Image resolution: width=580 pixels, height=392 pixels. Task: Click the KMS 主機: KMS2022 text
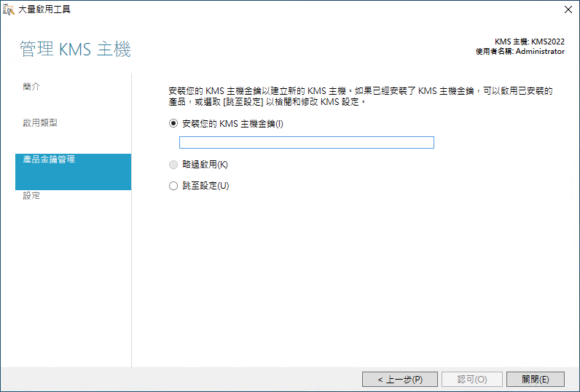(530, 42)
